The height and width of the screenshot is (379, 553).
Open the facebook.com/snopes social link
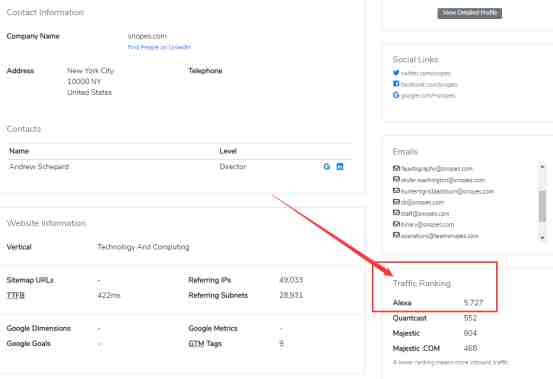click(x=429, y=85)
